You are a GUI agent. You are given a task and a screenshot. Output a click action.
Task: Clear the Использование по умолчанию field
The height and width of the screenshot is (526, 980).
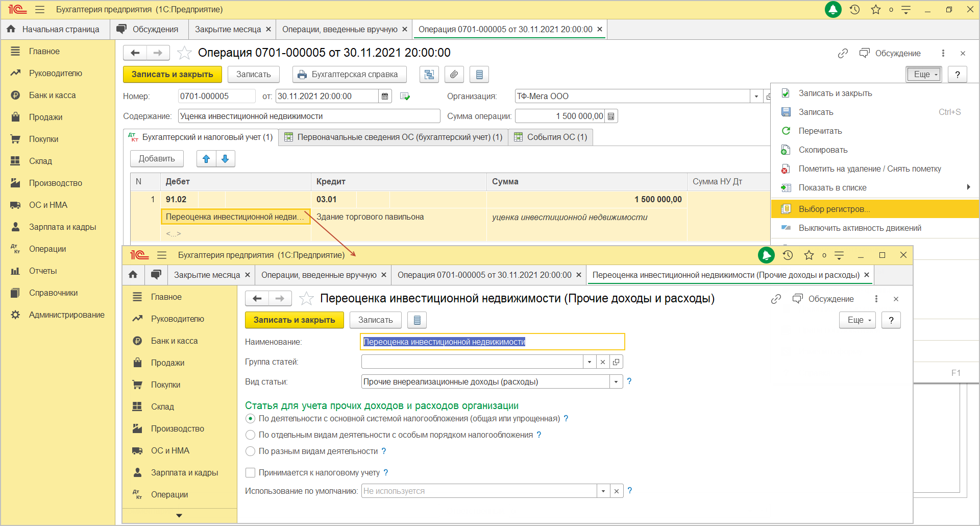(617, 491)
